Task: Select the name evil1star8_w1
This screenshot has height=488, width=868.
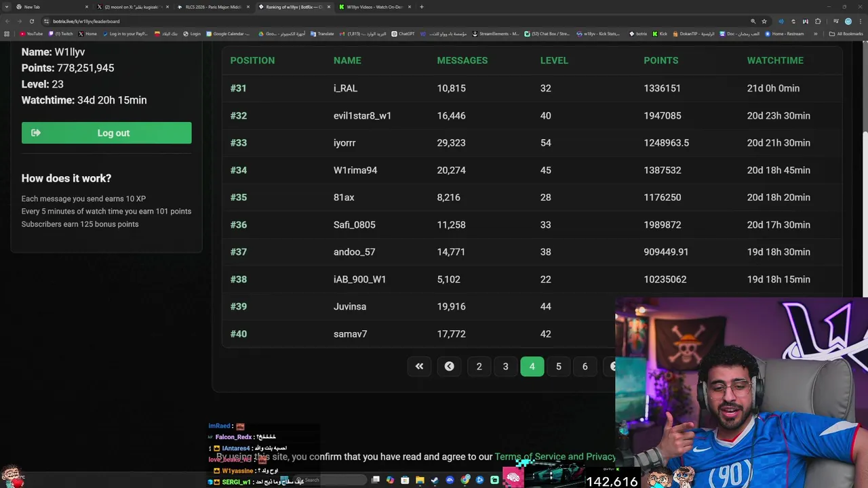Action: [x=362, y=116]
